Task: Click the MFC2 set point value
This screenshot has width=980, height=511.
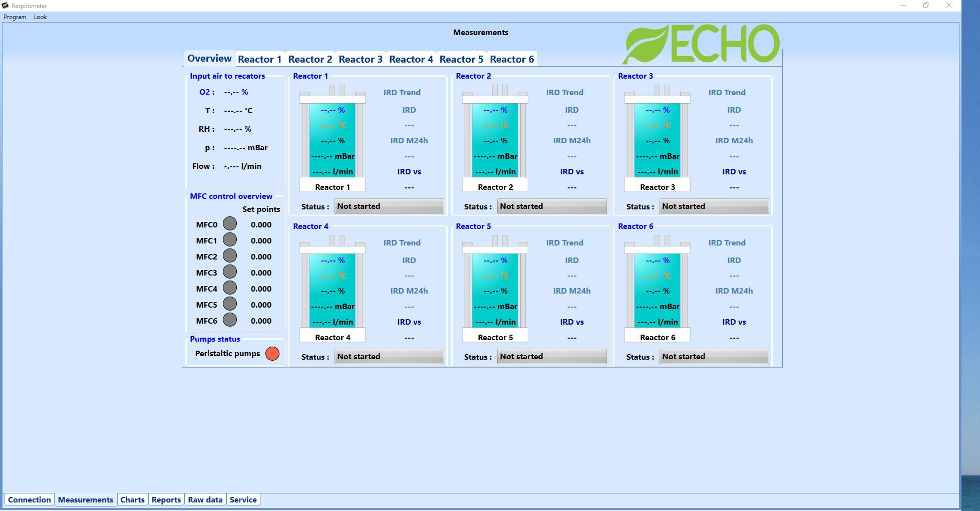Action: click(261, 257)
